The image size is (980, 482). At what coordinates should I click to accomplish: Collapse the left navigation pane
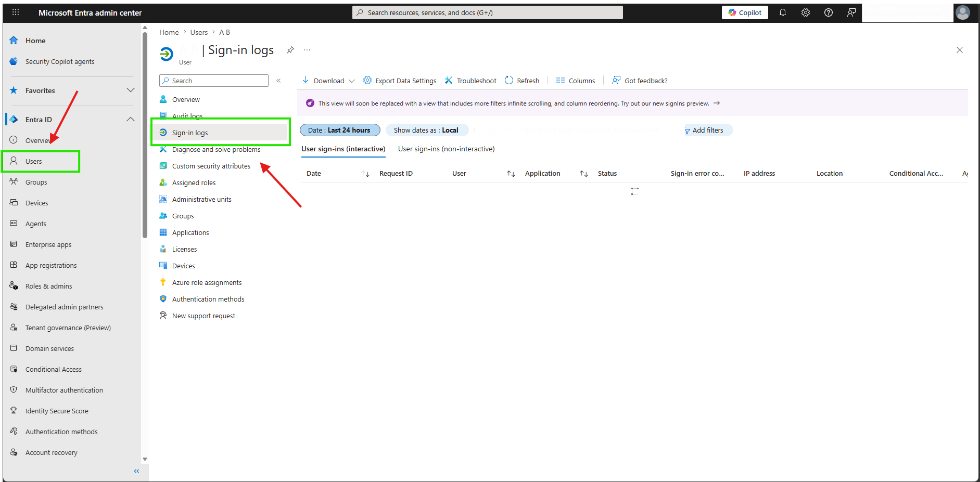pyautogui.click(x=136, y=471)
